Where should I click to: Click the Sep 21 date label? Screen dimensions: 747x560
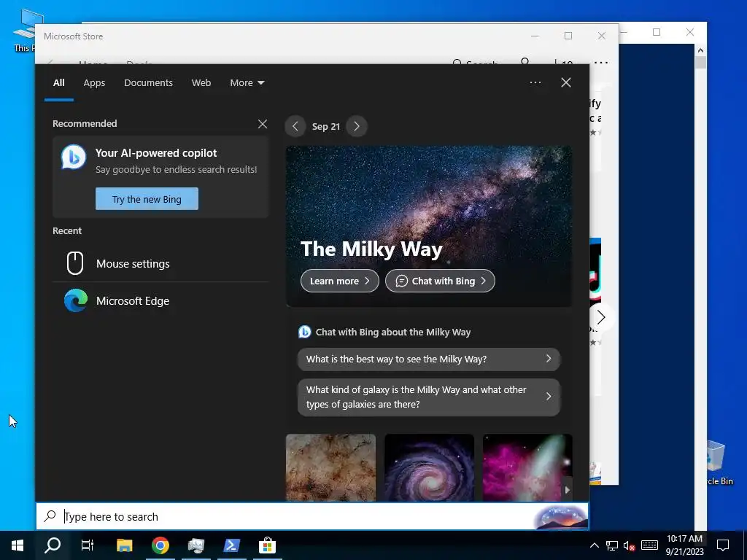pyautogui.click(x=326, y=127)
